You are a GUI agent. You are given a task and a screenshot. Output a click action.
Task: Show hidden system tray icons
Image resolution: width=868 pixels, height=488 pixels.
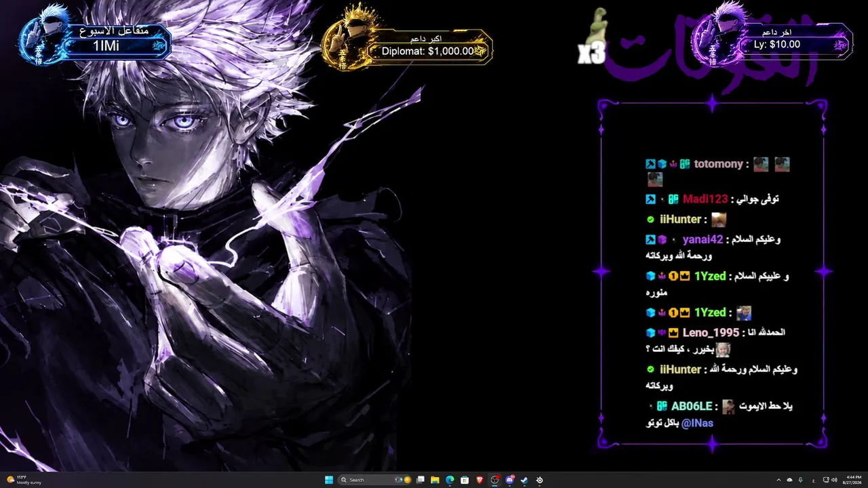(778, 480)
